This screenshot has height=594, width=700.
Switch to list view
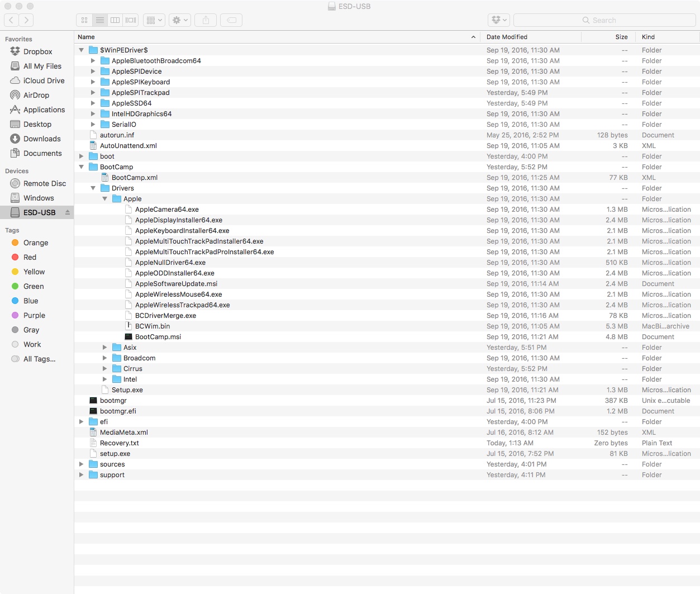(100, 20)
